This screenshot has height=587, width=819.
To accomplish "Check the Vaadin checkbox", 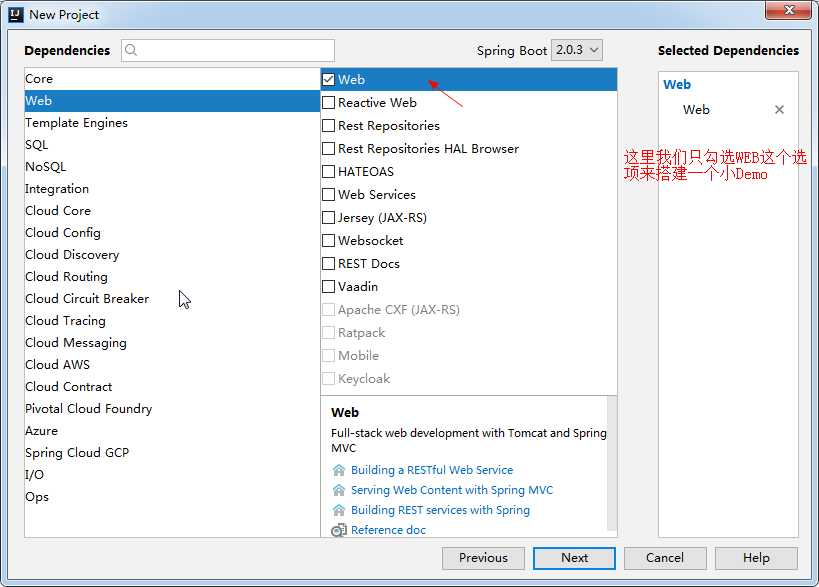I will point(329,286).
